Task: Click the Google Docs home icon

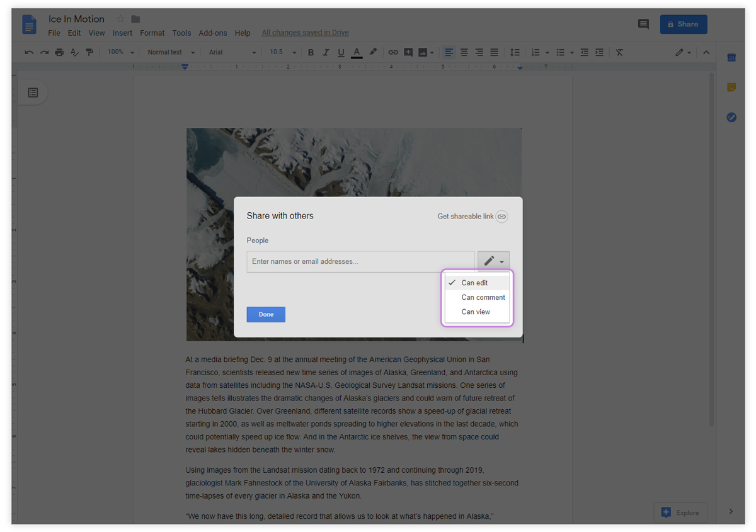Action: [x=29, y=25]
